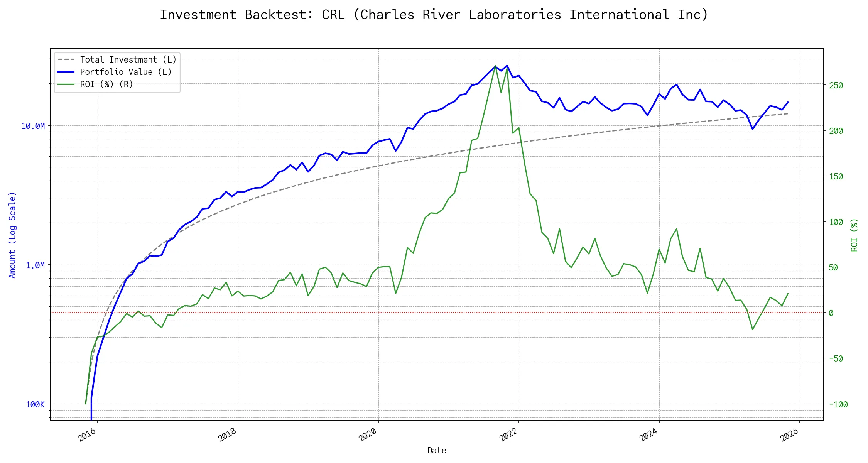
Task: Click the -100 ROI right-axis tick
Action: pos(838,405)
